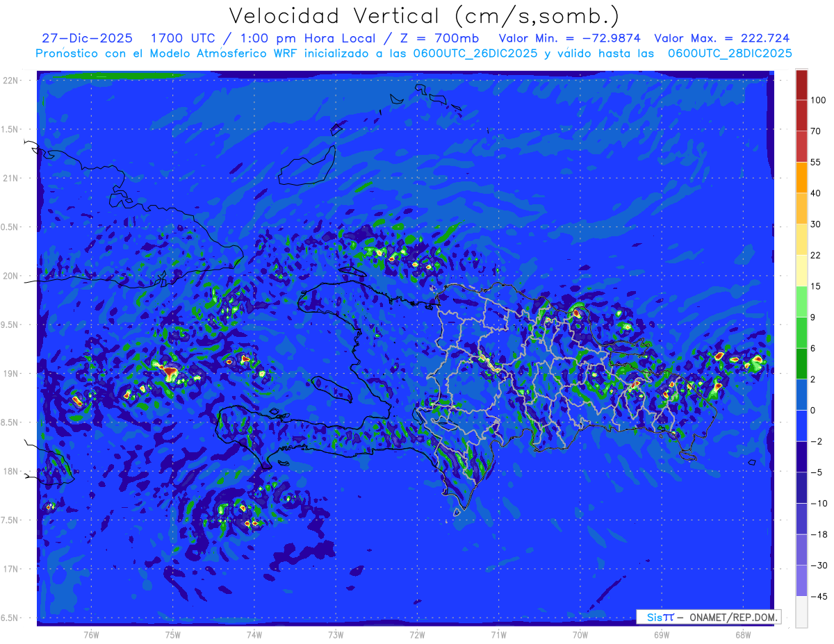Image resolution: width=834 pixels, height=644 pixels.
Task: Click the '72W' longitude label
Action: pos(417,635)
